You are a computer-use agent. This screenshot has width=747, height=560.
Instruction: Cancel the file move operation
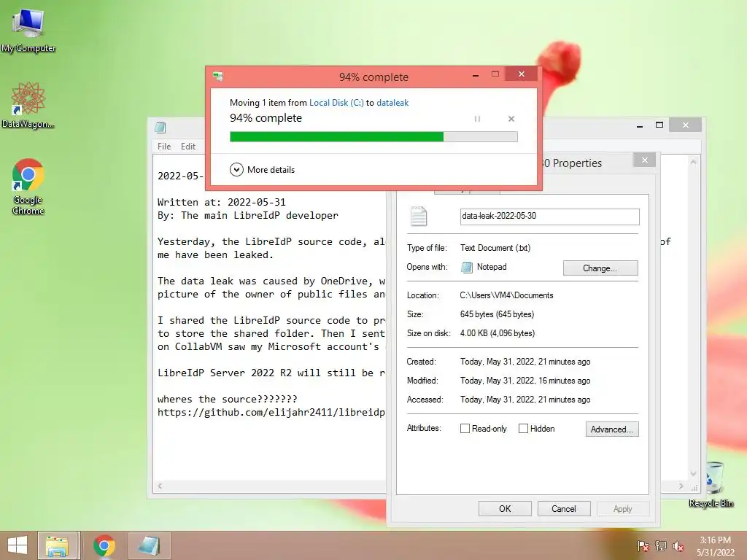coord(511,119)
